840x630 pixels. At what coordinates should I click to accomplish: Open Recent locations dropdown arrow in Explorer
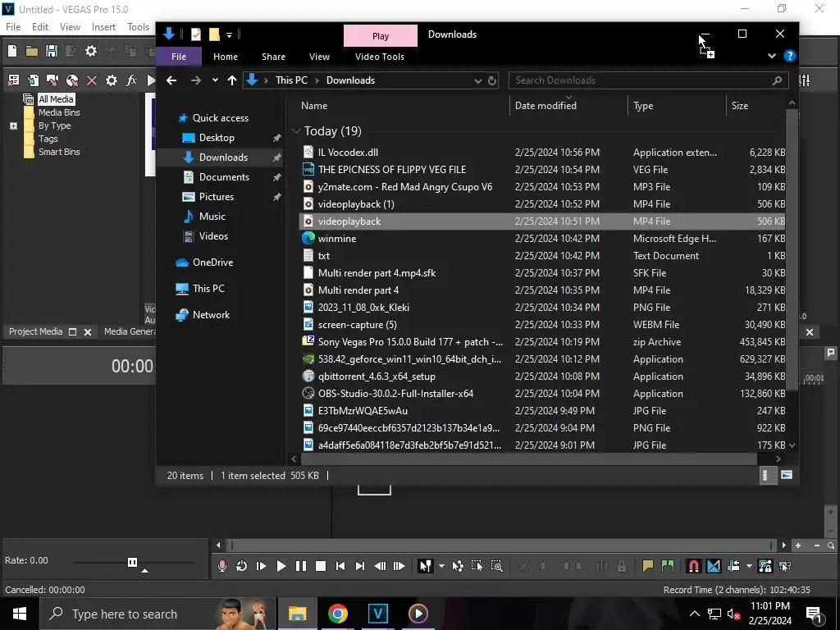click(215, 80)
